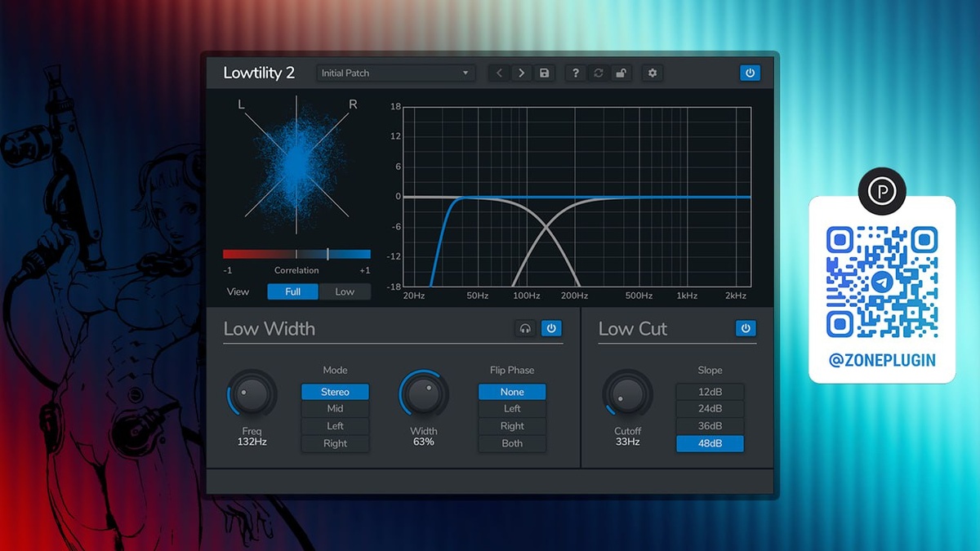Click the @ZONEPLUGIN label
This screenshot has width=980, height=551.
882,360
